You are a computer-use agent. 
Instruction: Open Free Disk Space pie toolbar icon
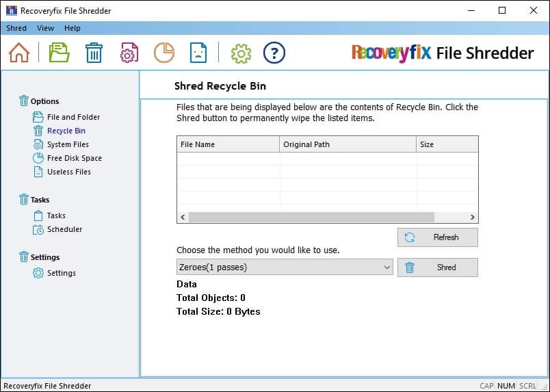[x=164, y=53]
